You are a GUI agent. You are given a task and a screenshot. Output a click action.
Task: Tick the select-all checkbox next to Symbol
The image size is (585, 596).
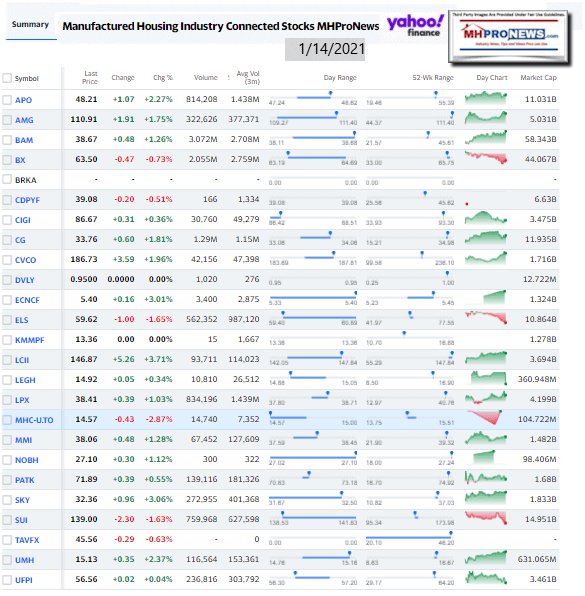7,78
